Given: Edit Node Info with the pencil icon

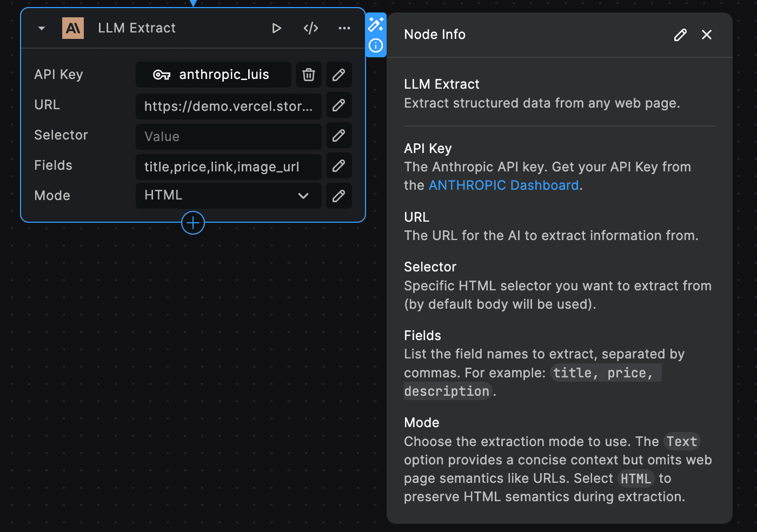Looking at the screenshot, I should click(x=680, y=35).
